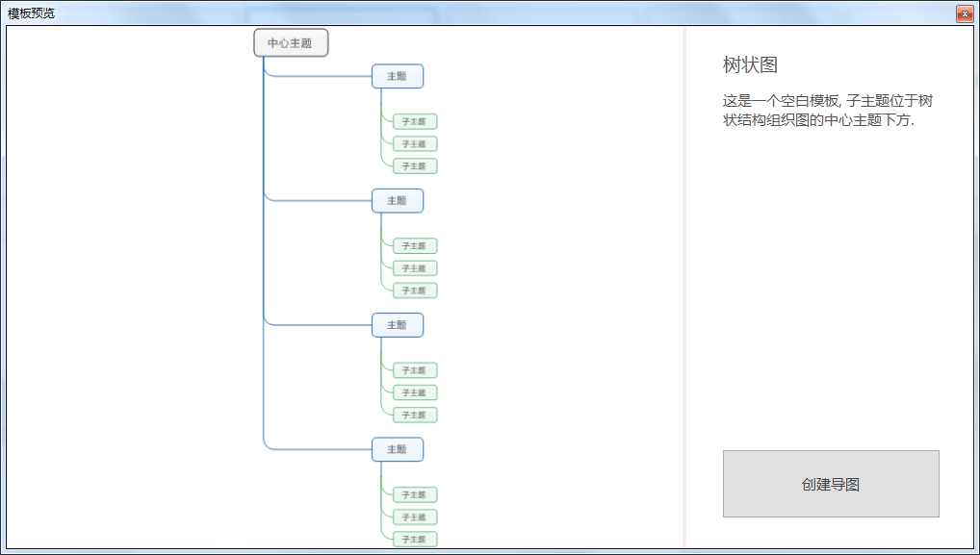Select the topmost 主题 branch node

pos(397,76)
